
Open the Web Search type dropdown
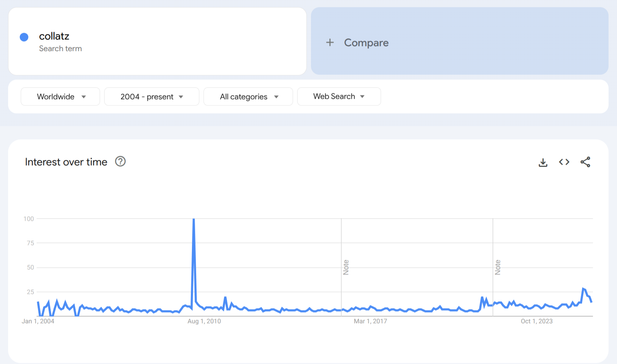(339, 97)
